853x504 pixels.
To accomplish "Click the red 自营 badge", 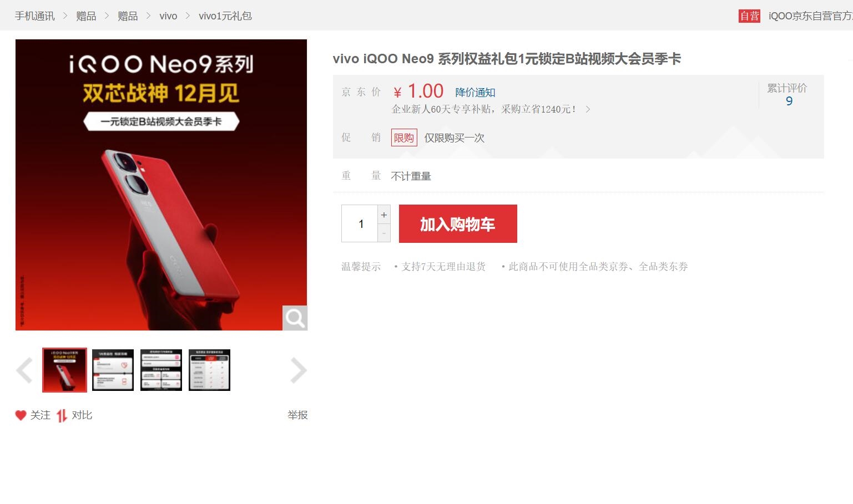I will tap(749, 16).
